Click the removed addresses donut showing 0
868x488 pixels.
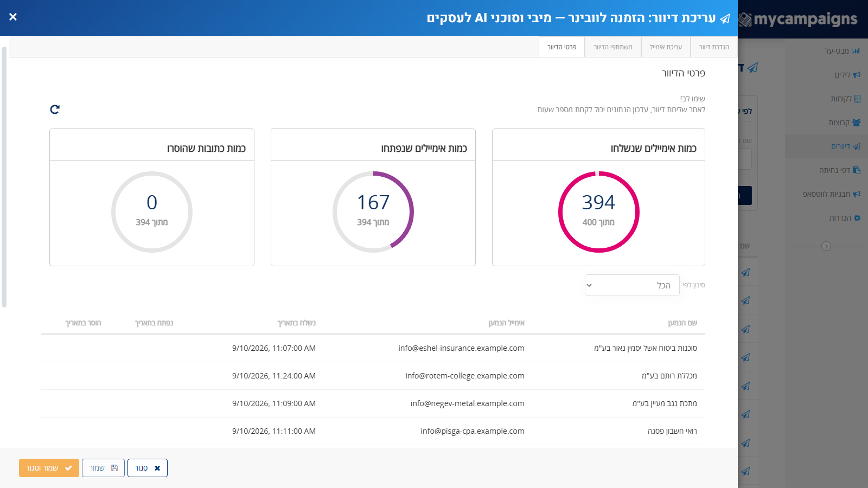click(152, 212)
